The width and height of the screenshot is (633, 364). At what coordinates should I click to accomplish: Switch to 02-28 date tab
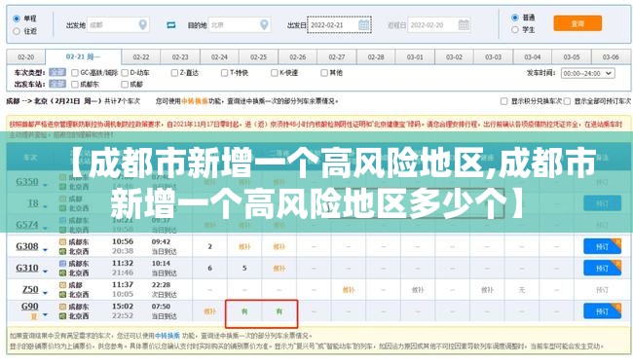[x=376, y=57]
